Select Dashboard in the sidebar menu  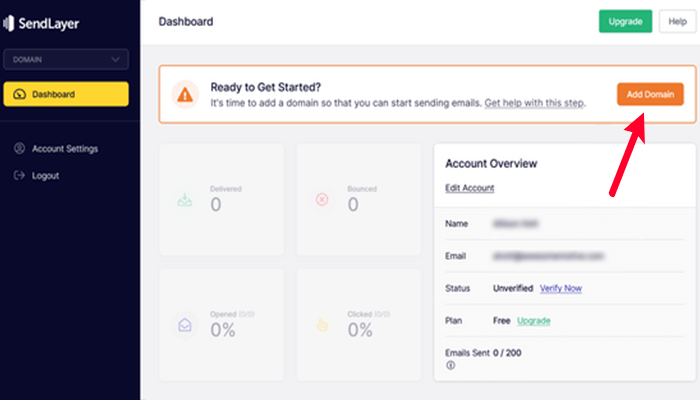pos(66,94)
